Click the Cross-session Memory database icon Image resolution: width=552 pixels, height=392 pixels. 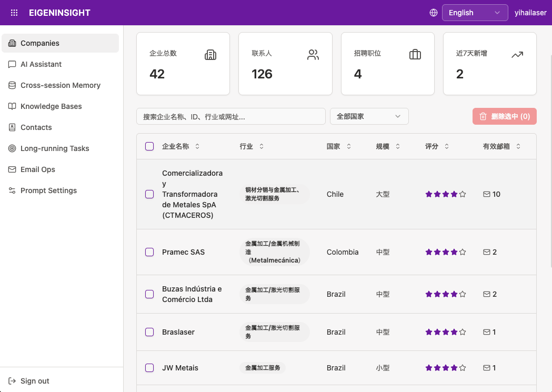(12, 86)
